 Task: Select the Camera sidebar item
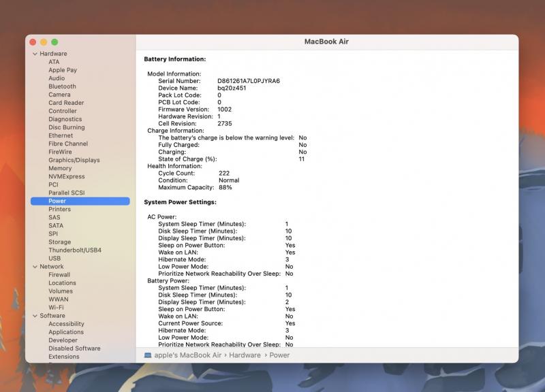[59, 95]
